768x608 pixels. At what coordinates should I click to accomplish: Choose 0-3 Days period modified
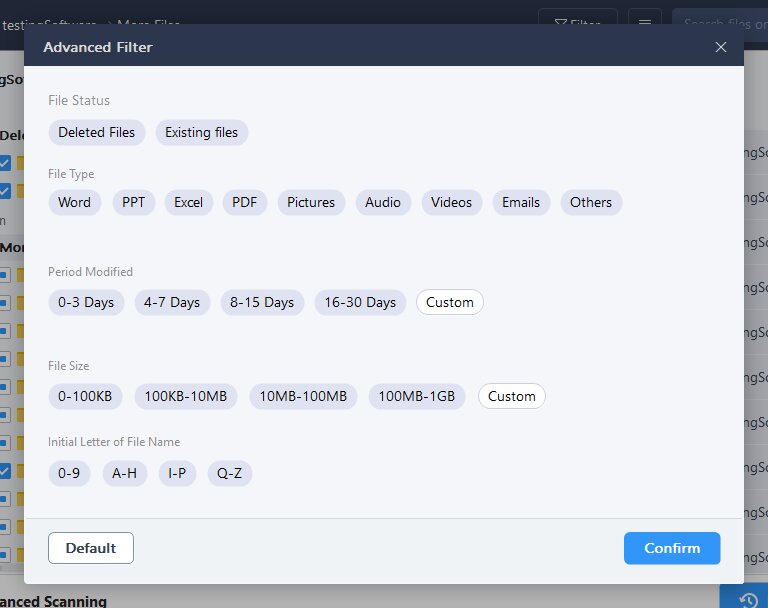pos(86,302)
